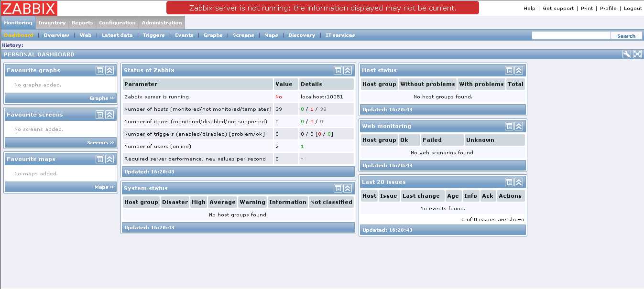644x289 pixels.
Task: Click 'Required server performance' row text
Action: tap(195, 159)
